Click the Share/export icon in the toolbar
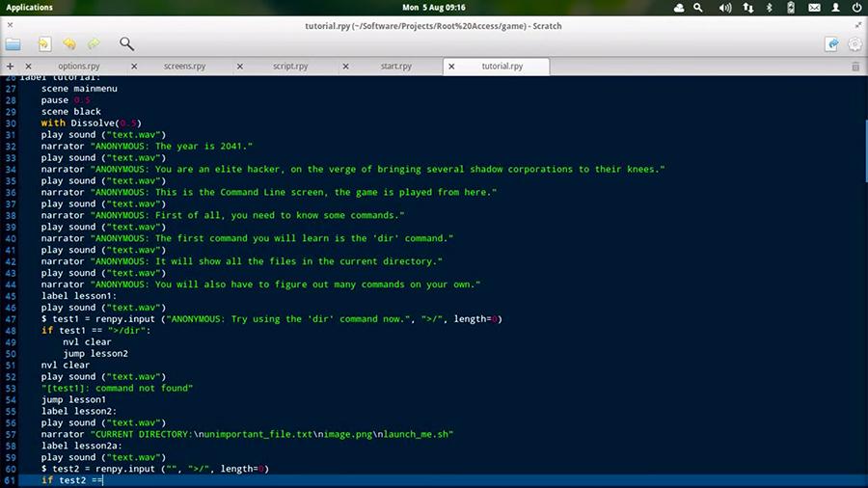The image size is (868, 488). point(831,43)
